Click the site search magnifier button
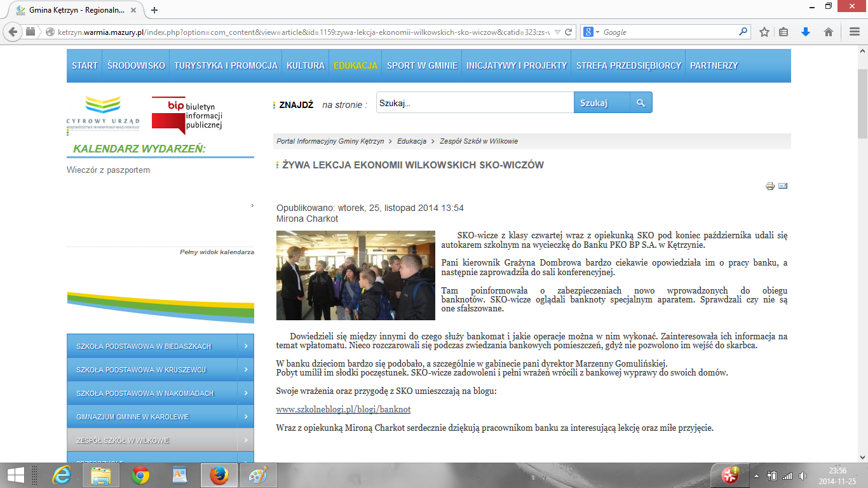This screenshot has height=488, width=868. (x=641, y=102)
